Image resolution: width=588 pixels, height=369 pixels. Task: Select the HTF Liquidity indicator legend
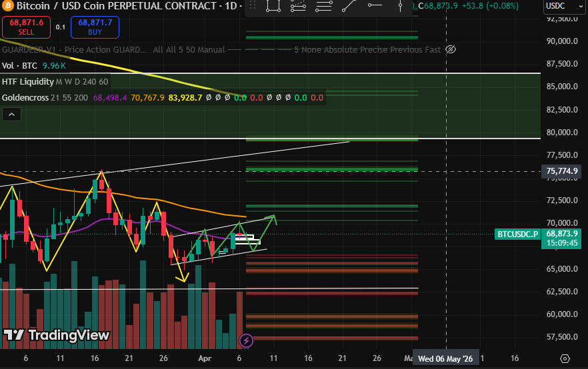(28, 82)
